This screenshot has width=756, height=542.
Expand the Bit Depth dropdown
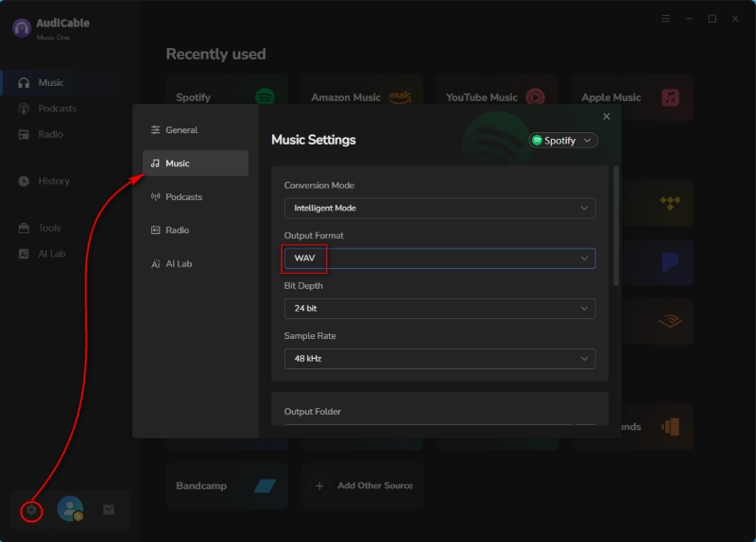[439, 309]
